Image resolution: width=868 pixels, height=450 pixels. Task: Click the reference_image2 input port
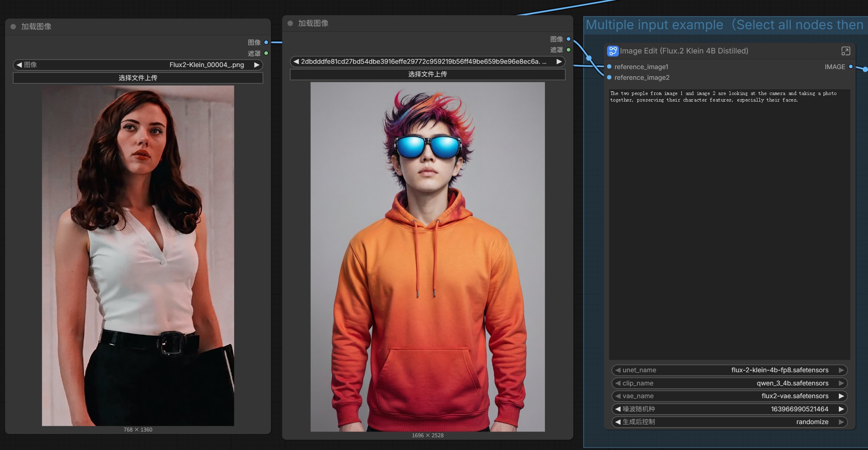coord(609,77)
